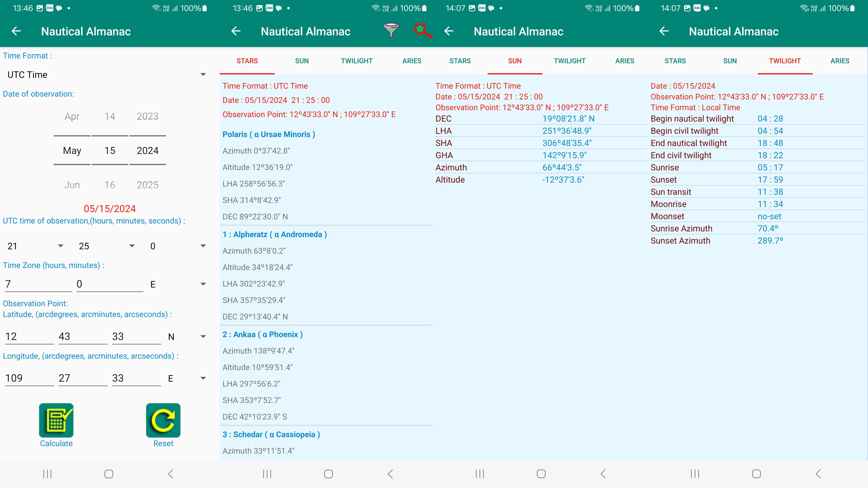
Task: Tap Polaris Azimuth 0°37'42.8" line
Action: click(x=256, y=151)
